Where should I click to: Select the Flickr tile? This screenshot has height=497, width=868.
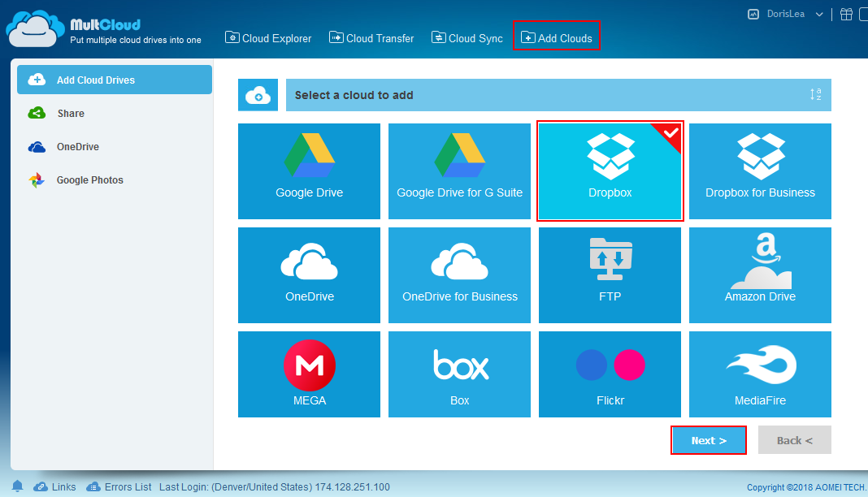pos(610,374)
